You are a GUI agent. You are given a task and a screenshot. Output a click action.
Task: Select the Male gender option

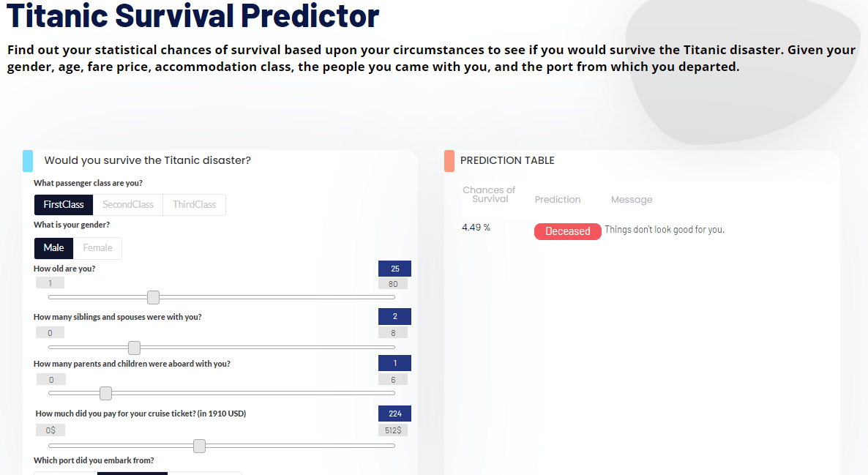click(53, 248)
